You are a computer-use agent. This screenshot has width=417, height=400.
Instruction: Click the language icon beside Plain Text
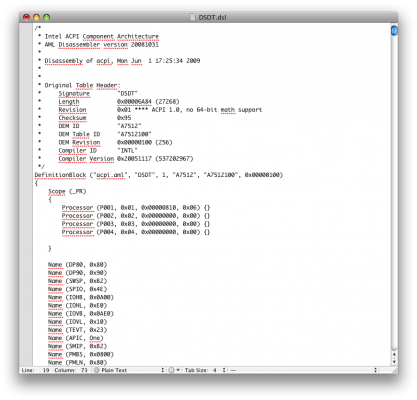(x=96, y=370)
